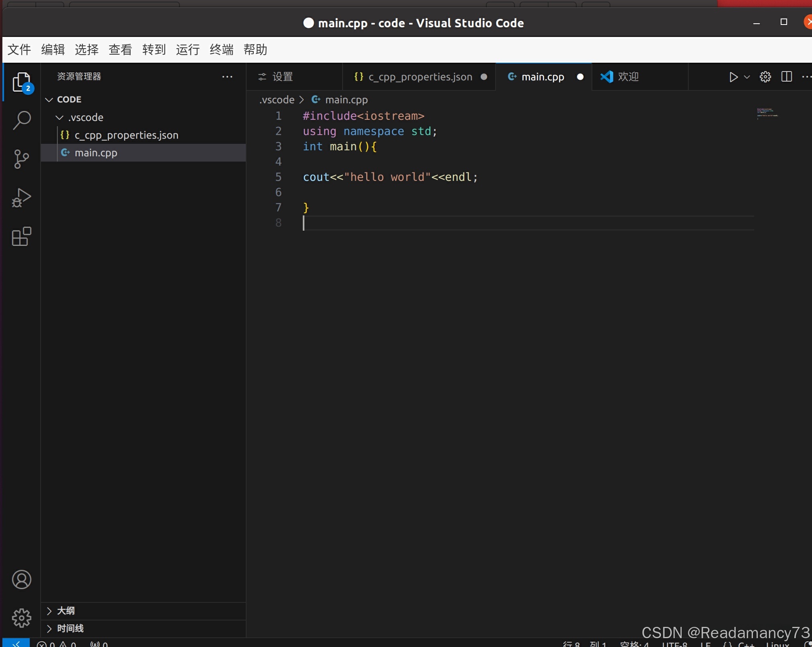Click the Accounts icon in activity bar
This screenshot has width=812, height=647.
(22, 580)
